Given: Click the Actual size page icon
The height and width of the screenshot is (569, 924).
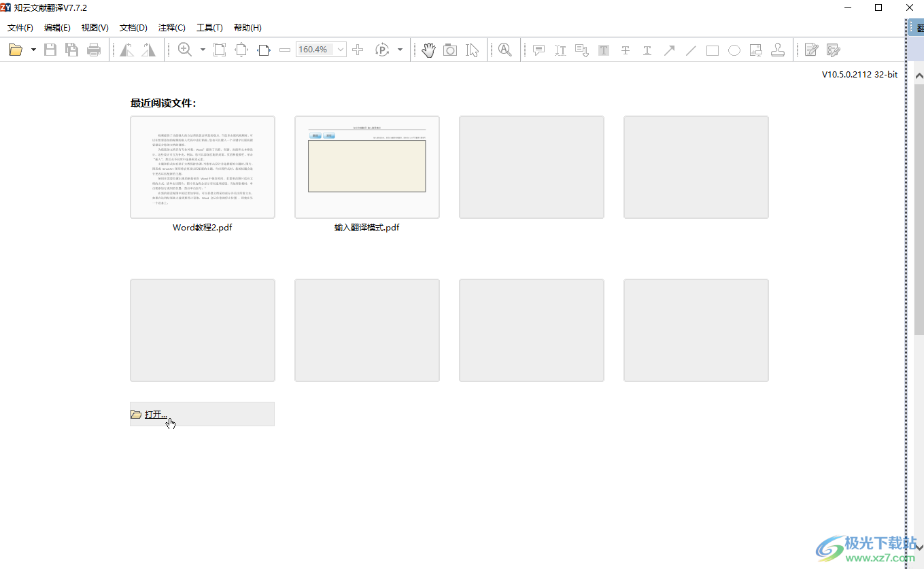Looking at the screenshot, I should point(220,50).
